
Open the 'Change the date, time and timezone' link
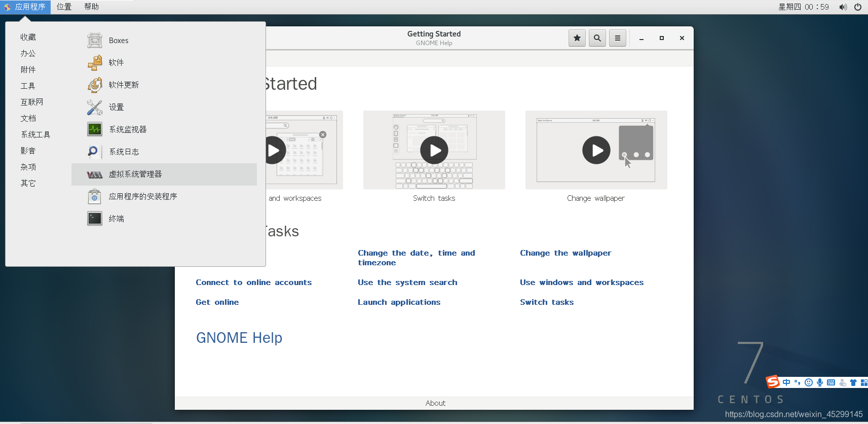417,258
